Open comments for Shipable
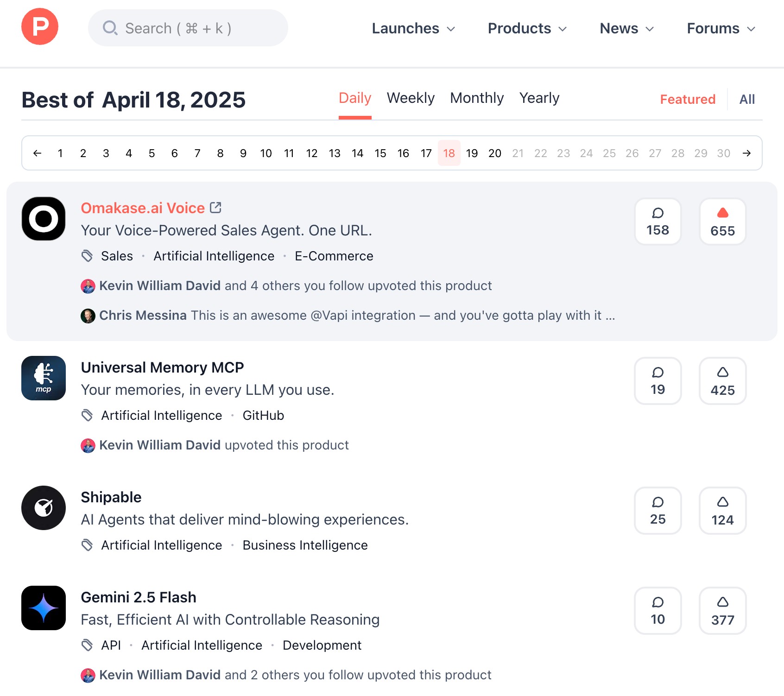 [x=658, y=511]
